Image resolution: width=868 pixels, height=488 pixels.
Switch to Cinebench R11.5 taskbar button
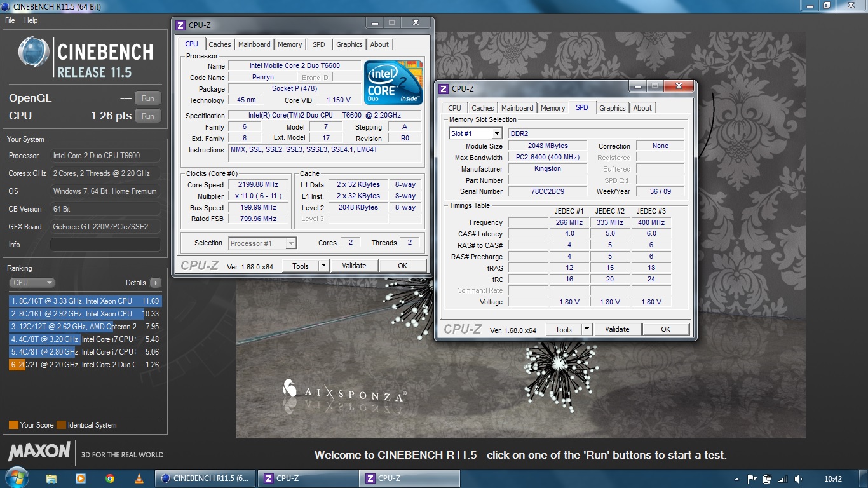tap(206, 478)
